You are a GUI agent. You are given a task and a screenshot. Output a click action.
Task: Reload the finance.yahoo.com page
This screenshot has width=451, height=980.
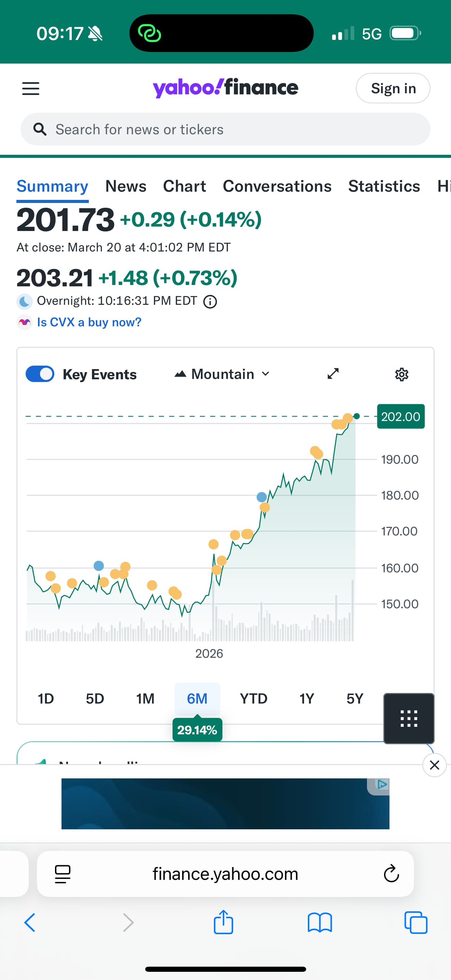(x=391, y=873)
